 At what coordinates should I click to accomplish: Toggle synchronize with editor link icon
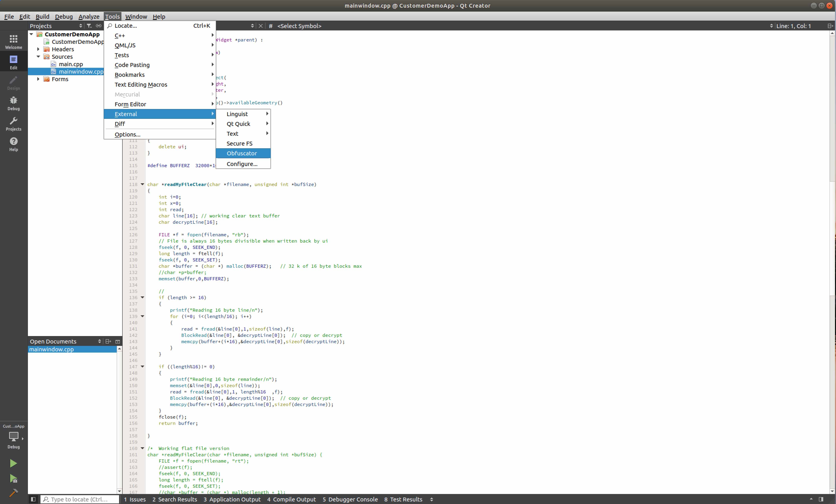point(98,26)
